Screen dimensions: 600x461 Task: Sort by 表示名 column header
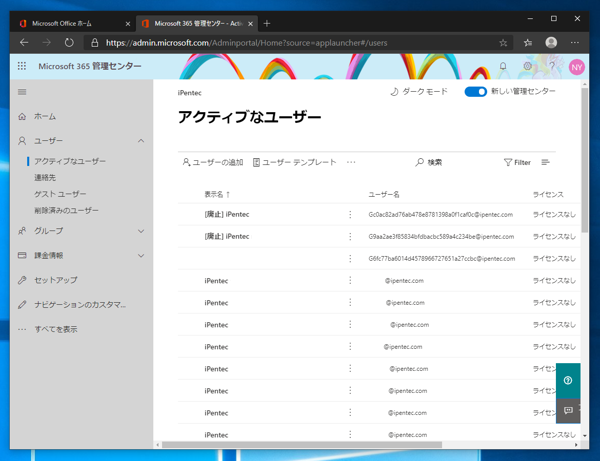click(x=217, y=194)
